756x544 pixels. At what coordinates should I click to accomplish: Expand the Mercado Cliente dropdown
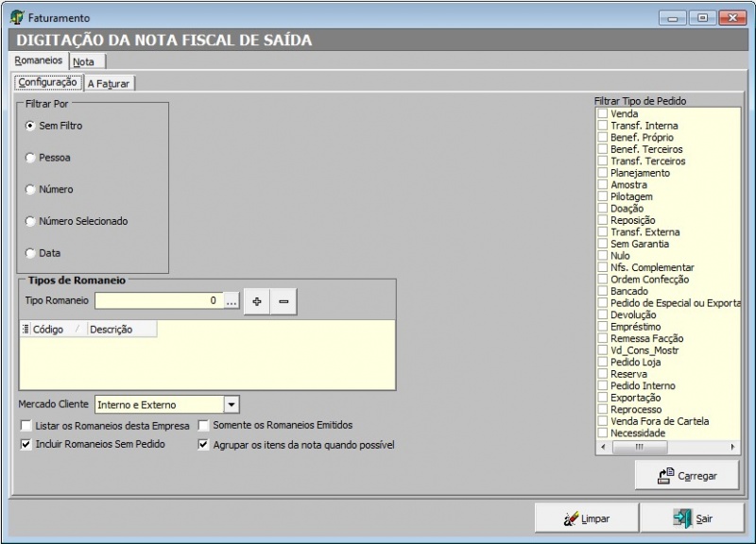tap(232, 404)
